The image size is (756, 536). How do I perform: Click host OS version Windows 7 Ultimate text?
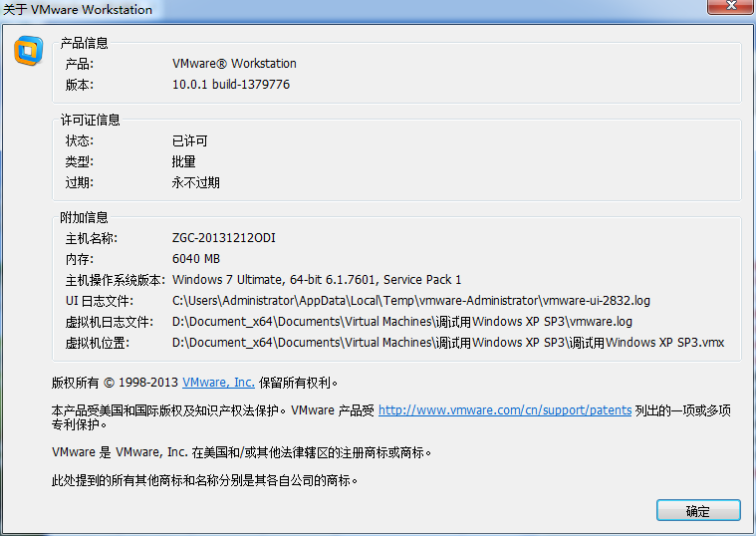coord(317,280)
